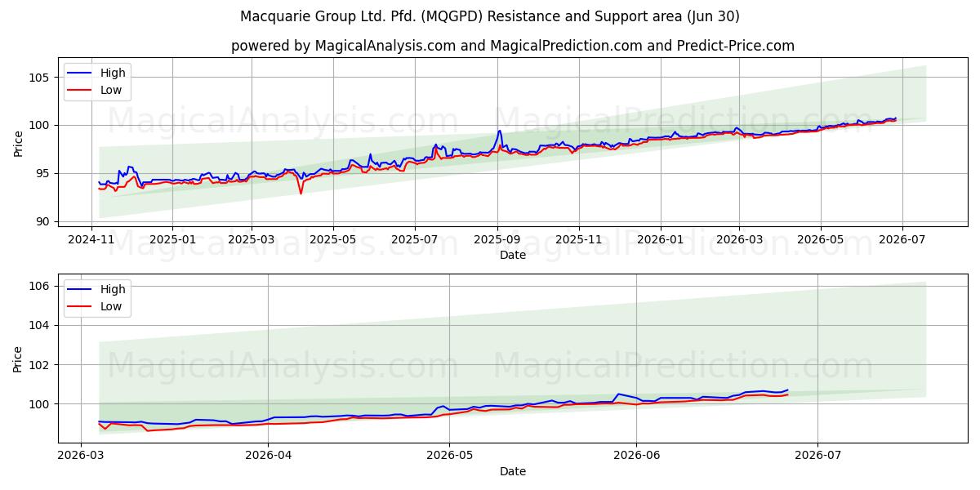Click the '2025-05' x-axis label
The width and height of the screenshot is (980, 490).
pos(333,240)
